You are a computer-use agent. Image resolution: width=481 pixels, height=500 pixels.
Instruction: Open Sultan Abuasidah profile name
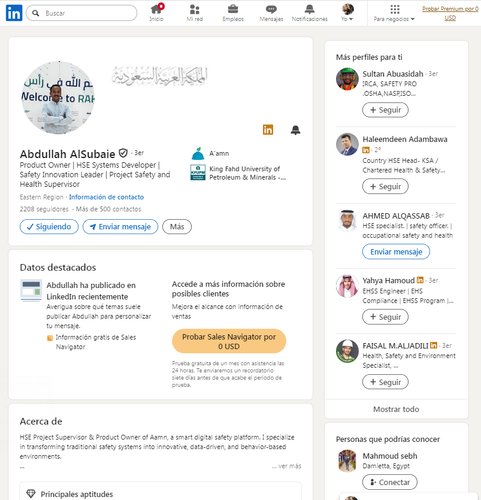tap(393, 74)
